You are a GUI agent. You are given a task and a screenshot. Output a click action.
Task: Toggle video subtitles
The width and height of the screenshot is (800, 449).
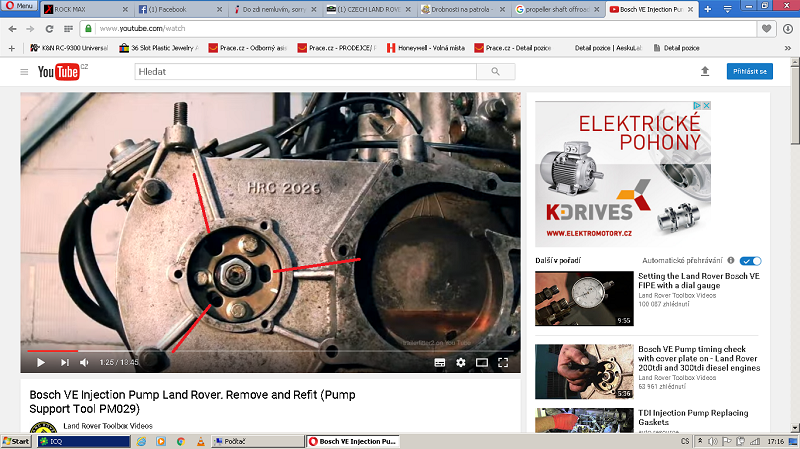coord(439,363)
